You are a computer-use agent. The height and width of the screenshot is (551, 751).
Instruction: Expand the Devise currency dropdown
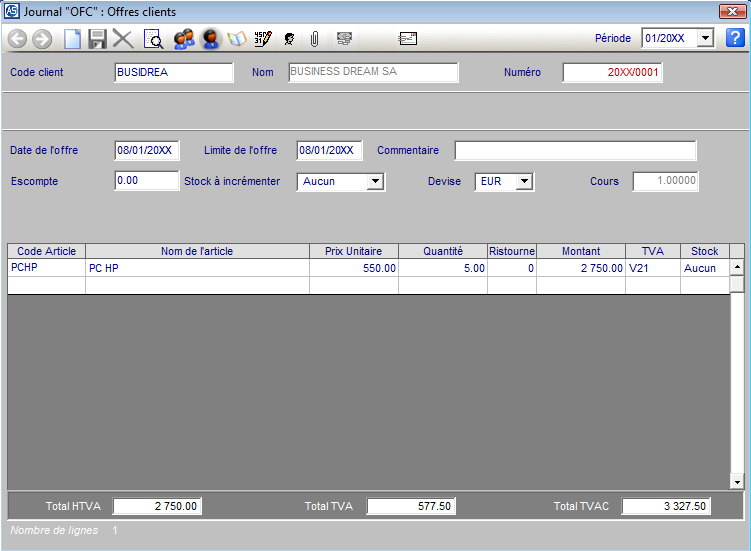pyautogui.click(x=524, y=182)
